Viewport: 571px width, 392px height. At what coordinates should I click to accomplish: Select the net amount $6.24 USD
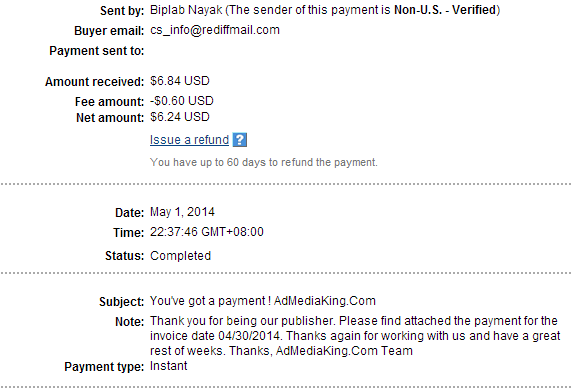180,117
